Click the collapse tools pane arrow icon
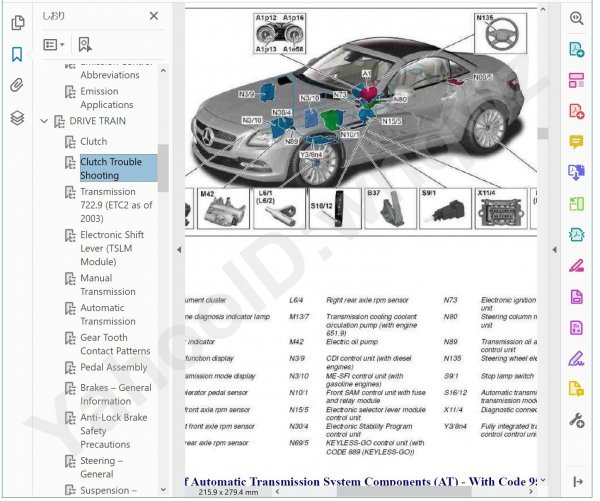 [x=578, y=481]
